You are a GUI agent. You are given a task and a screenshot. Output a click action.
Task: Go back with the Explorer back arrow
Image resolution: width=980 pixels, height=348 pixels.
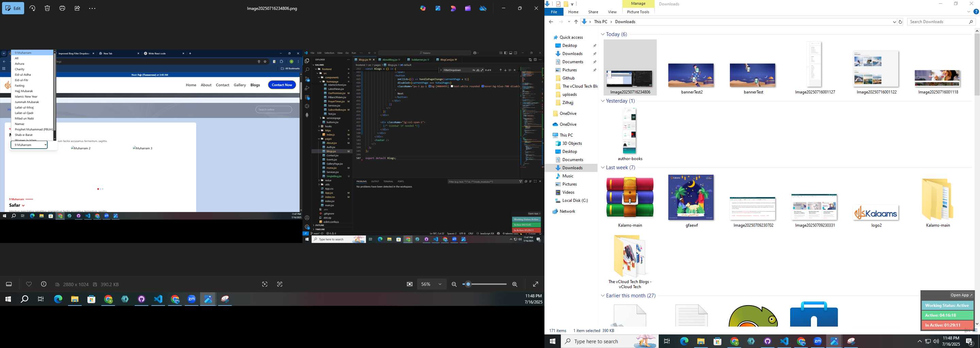(551, 22)
